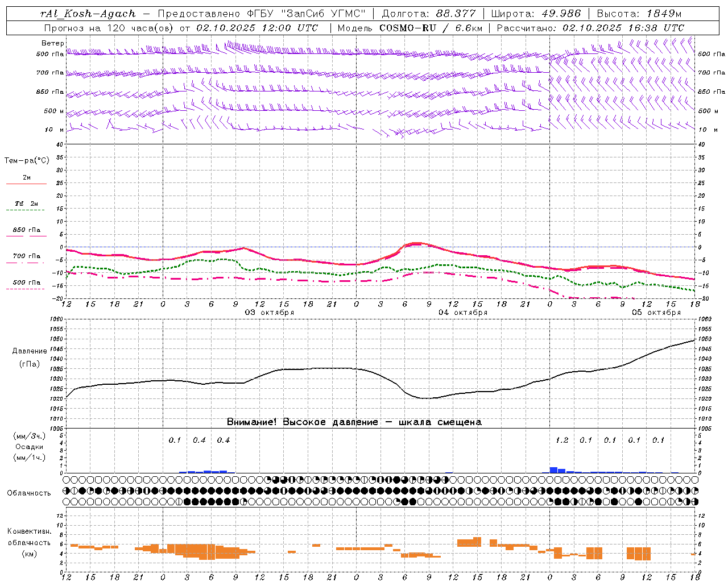728x582 pixels.
Task: Click the station title "rAl_Kosh-Agach"
Action: coord(88,14)
